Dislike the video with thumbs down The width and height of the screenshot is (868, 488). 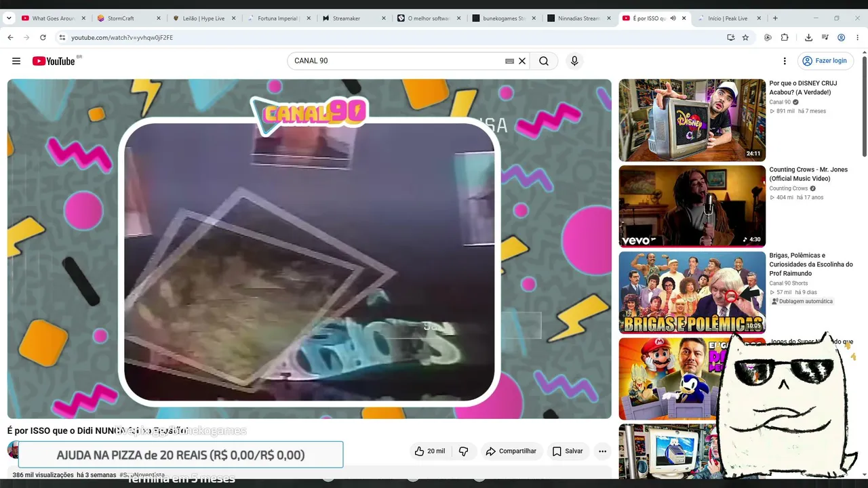464,451
